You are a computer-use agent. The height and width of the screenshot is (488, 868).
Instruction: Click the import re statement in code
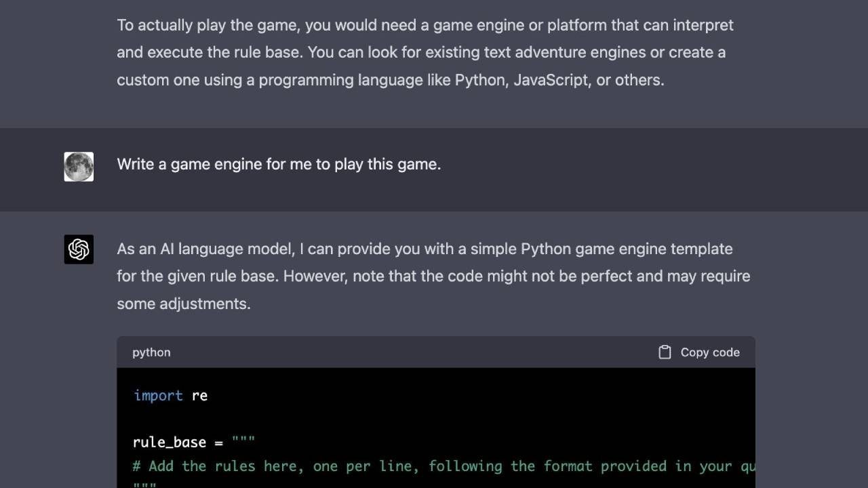pyautogui.click(x=170, y=395)
